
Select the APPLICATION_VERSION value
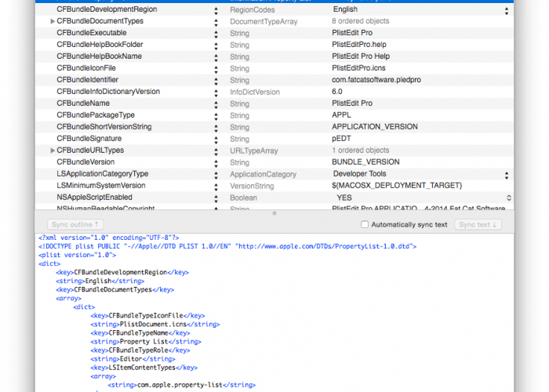(375, 127)
